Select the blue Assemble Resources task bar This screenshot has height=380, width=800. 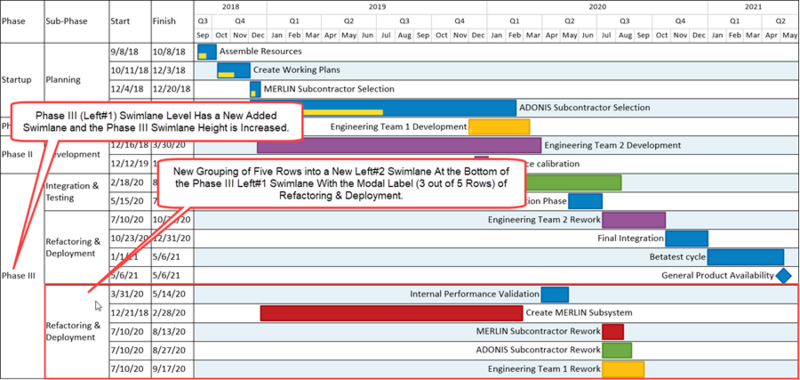[x=207, y=52]
